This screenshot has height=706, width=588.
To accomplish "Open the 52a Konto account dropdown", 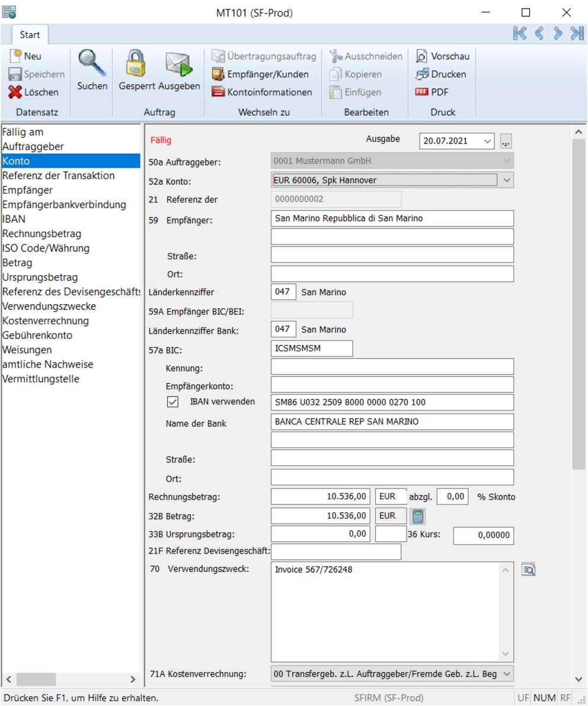I will (x=507, y=178).
